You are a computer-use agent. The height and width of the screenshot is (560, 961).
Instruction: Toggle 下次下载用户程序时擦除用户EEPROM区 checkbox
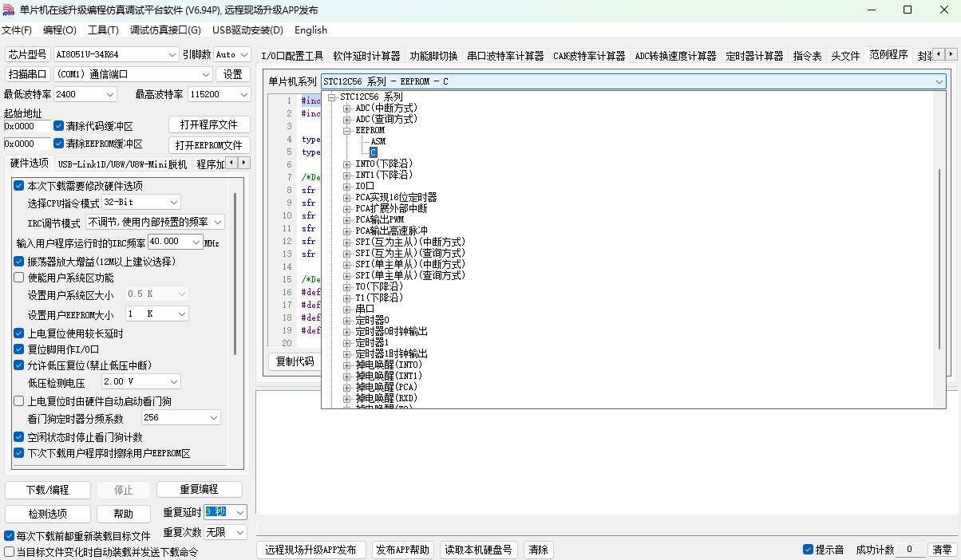tap(19, 453)
